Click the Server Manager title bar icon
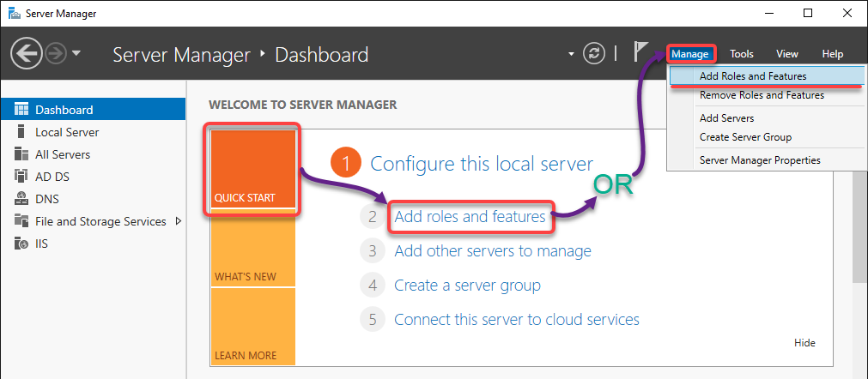Image resolution: width=868 pixels, height=379 pixels. click(13, 13)
